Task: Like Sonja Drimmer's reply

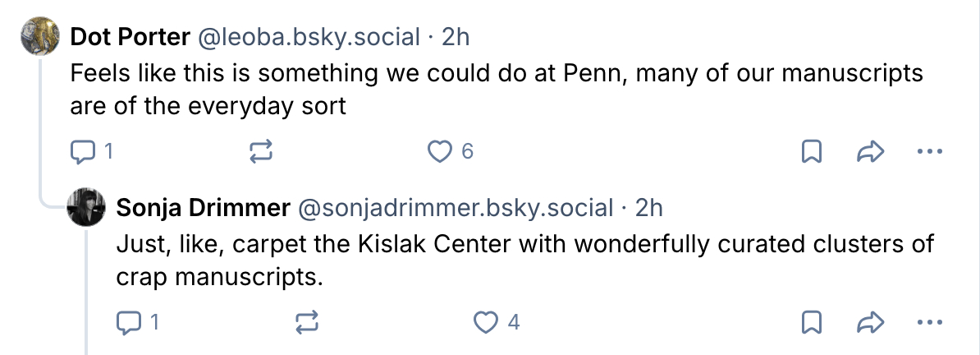Action: [x=488, y=322]
